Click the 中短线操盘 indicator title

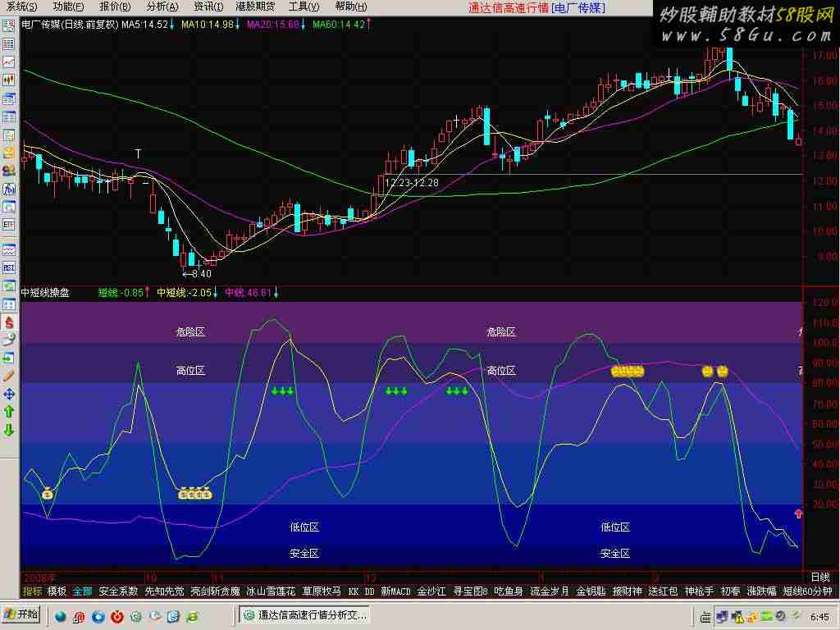pyautogui.click(x=45, y=293)
